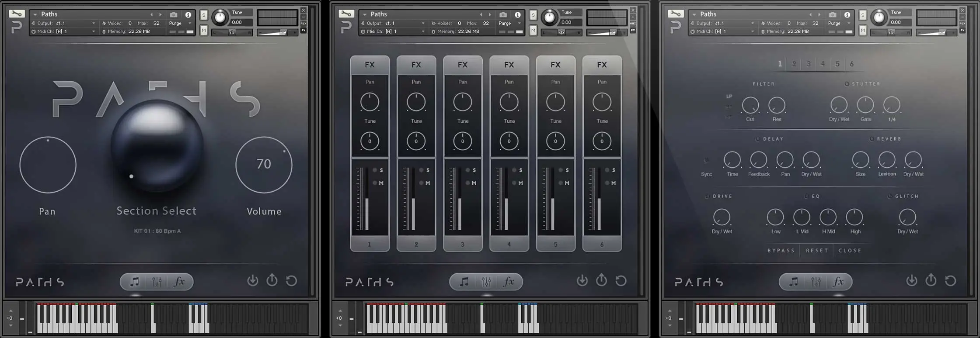This screenshot has width=980, height=338.
Task: Open Purge dropdown in effects view header
Action: click(x=840, y=23)
